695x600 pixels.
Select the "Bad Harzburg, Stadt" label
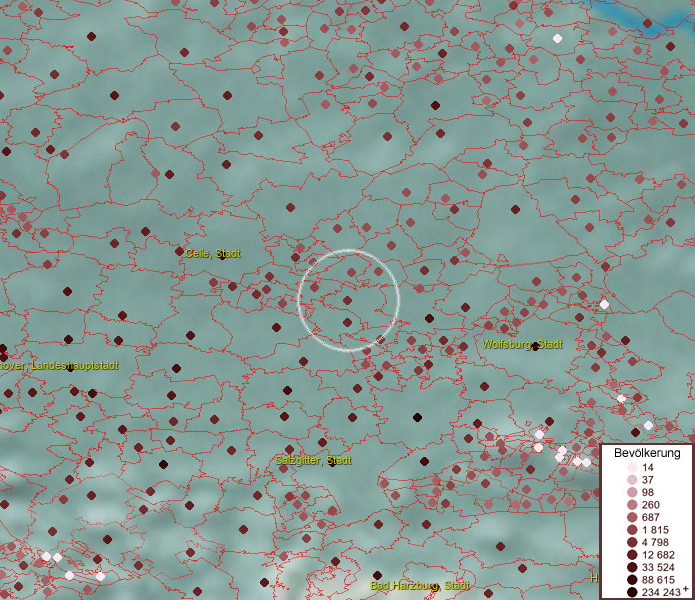pos(420,585)
